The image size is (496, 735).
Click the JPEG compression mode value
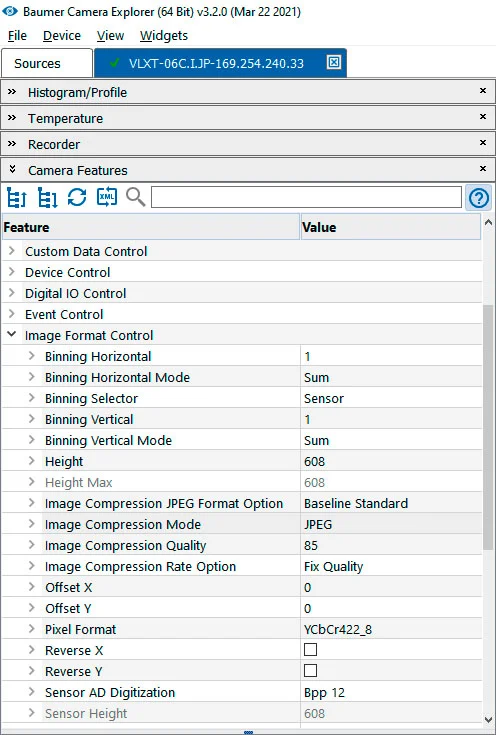(318, 524)
